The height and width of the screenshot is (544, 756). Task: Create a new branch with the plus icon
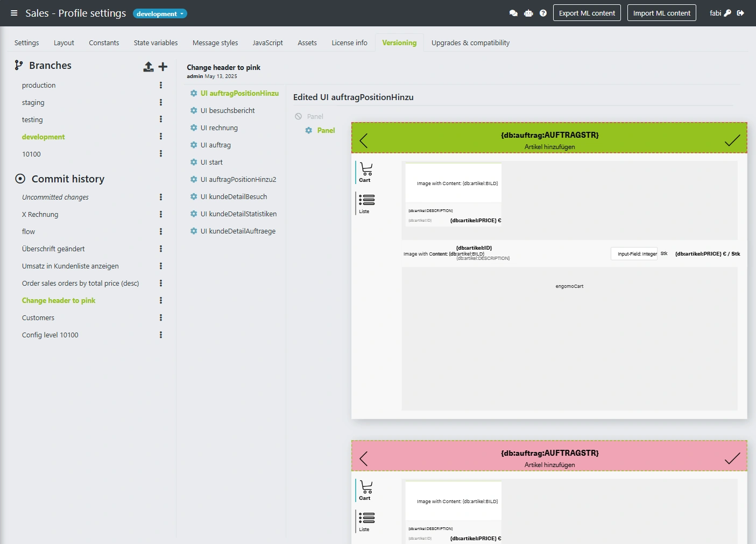163,66
